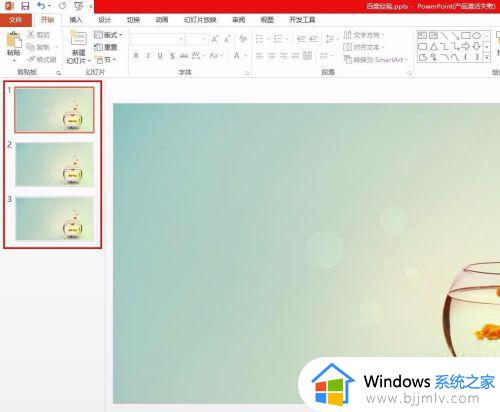Click the Reset slide button
The width and height of the screenshot is (500, 412).
point(106,47)
